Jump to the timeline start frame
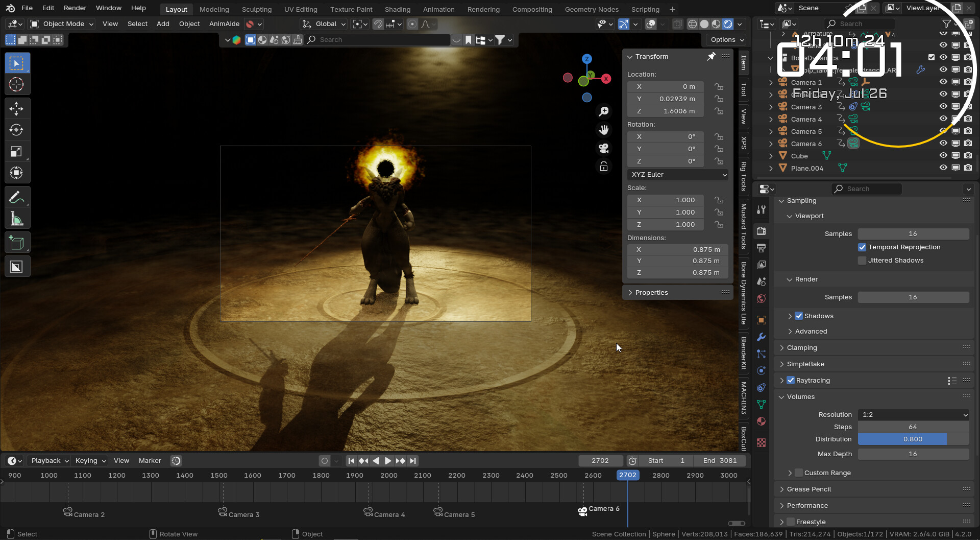The width and height of the screenshot is (980, 540). pos(351,461)
